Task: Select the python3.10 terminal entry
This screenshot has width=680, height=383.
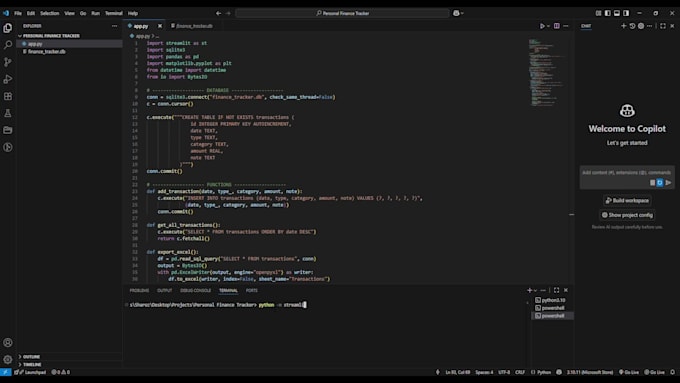Action: 552,300
